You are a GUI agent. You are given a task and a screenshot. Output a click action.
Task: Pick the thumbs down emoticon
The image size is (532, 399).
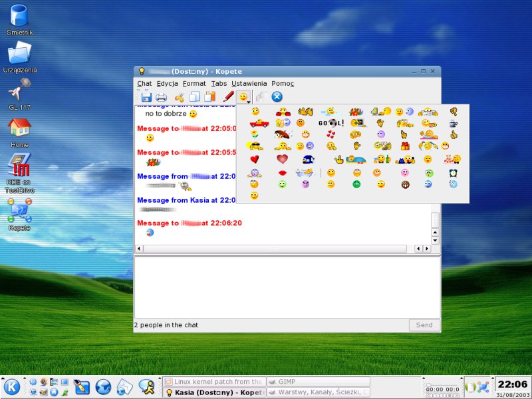click(x=454, y=111)
